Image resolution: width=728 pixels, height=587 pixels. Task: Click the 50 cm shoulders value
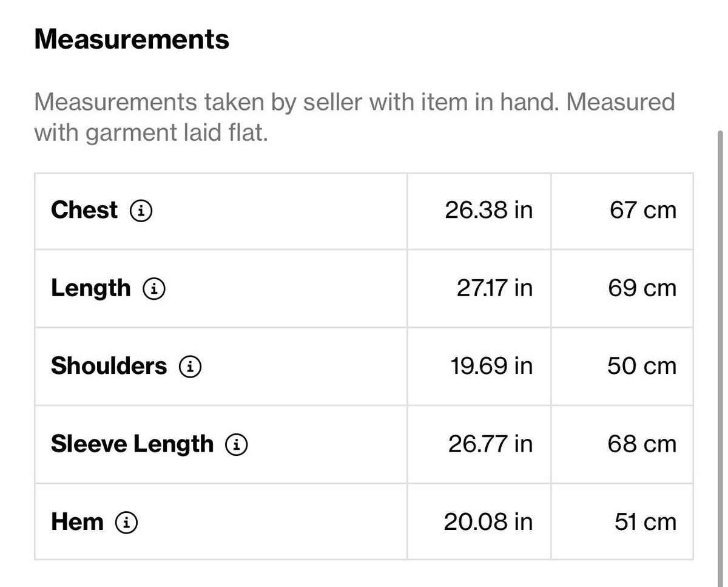point(642,366)
